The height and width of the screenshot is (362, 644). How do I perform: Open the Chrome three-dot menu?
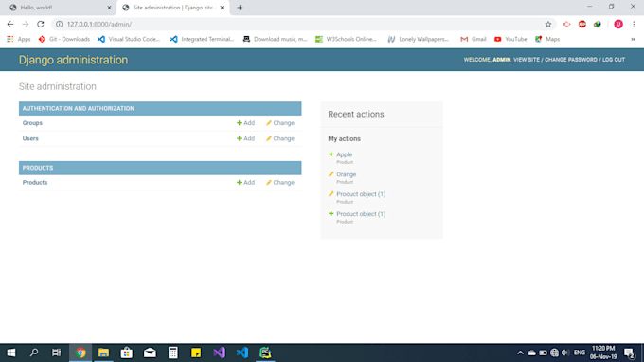pyautogui.click(x=634, y=25)
